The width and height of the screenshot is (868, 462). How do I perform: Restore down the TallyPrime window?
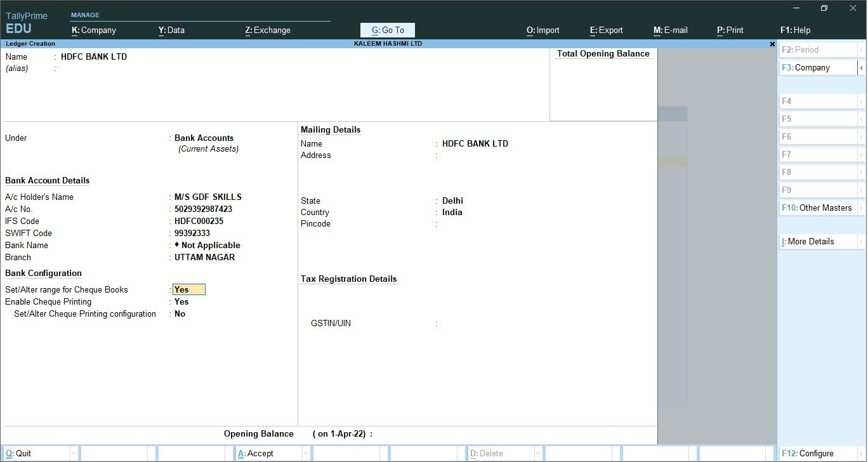[824, 8]
